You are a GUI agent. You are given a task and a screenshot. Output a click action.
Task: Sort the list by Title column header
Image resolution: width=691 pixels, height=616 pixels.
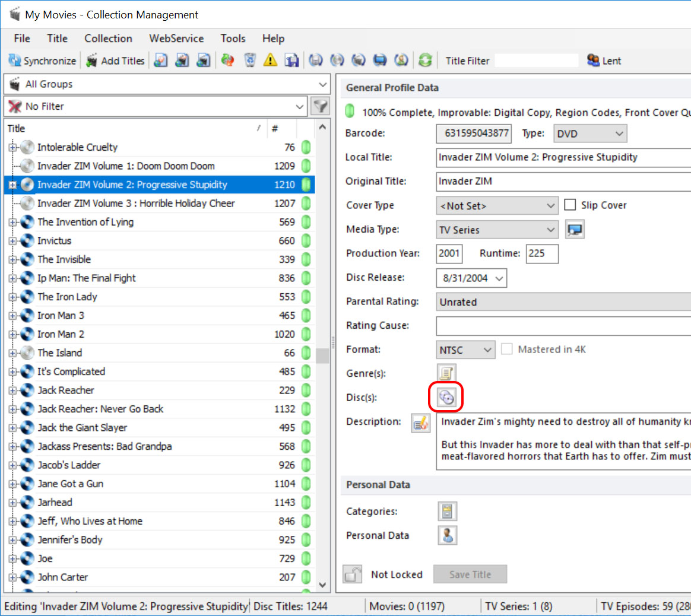(x=135, y=129)
